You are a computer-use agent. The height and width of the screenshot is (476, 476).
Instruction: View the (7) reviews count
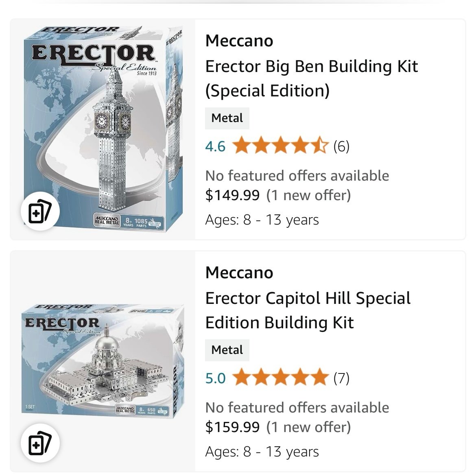[341, 378]
